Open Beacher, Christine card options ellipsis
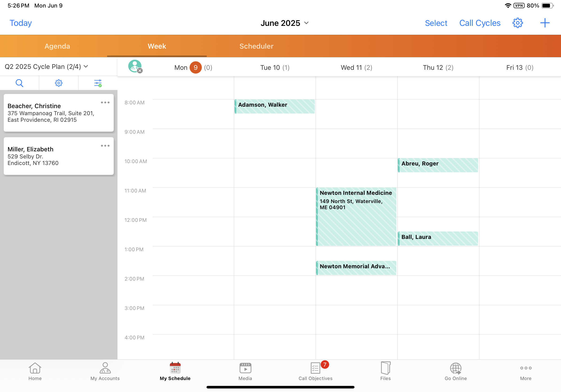The image size is (561, 392). click(105, 102)
